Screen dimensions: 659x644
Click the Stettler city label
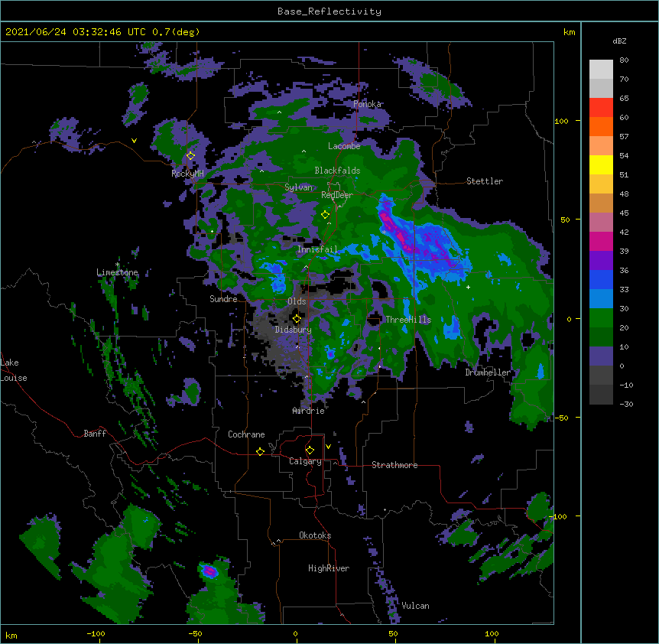(485, 181)
